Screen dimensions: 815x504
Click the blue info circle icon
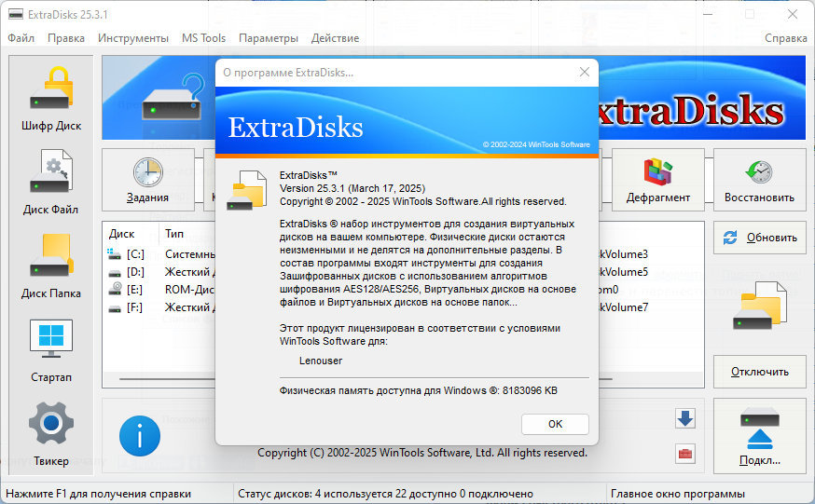140,436
